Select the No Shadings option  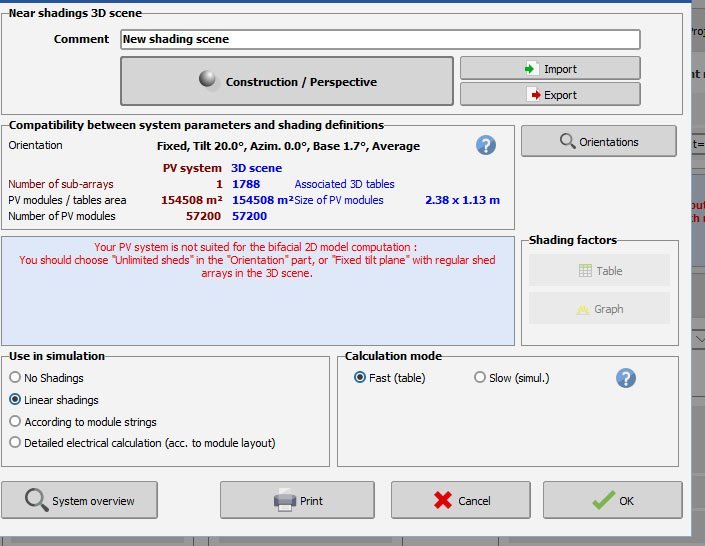(x=15, y=378)
